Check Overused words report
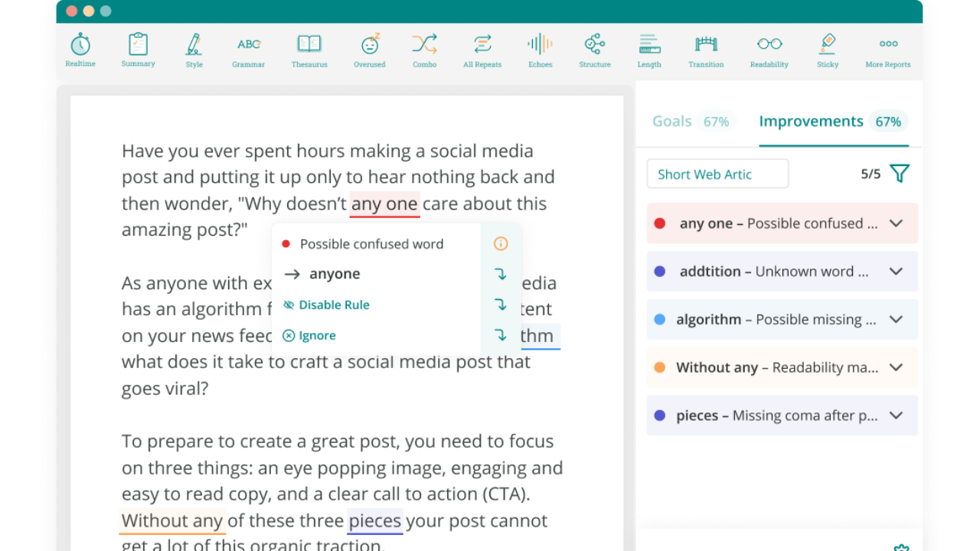Screen dimensions: 980x551 coord(370,50)
